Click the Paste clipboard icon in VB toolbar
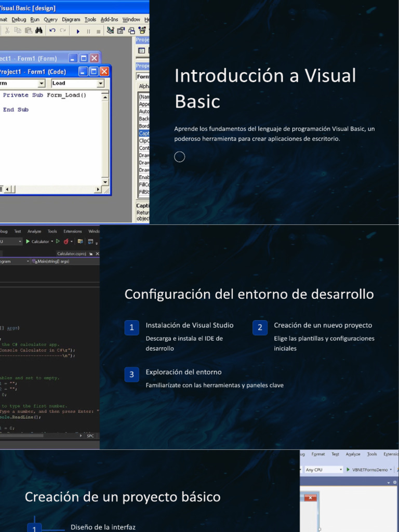 [x=28, y=31]
